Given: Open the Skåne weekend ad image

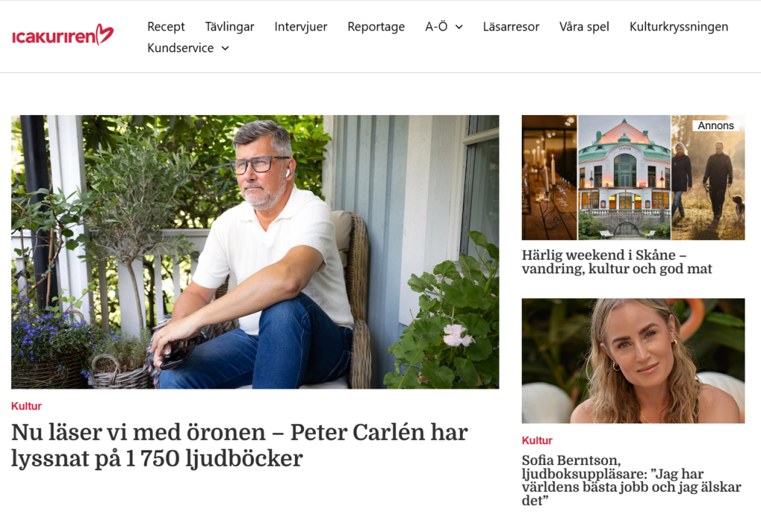Looking at the screenshot, I should [x=633, y=178].
